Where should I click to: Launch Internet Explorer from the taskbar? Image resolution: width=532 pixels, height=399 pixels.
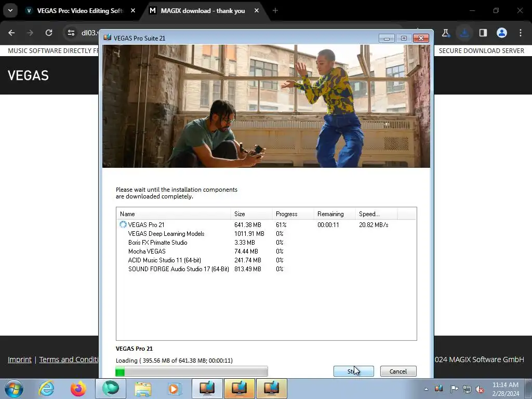point(46,389)
